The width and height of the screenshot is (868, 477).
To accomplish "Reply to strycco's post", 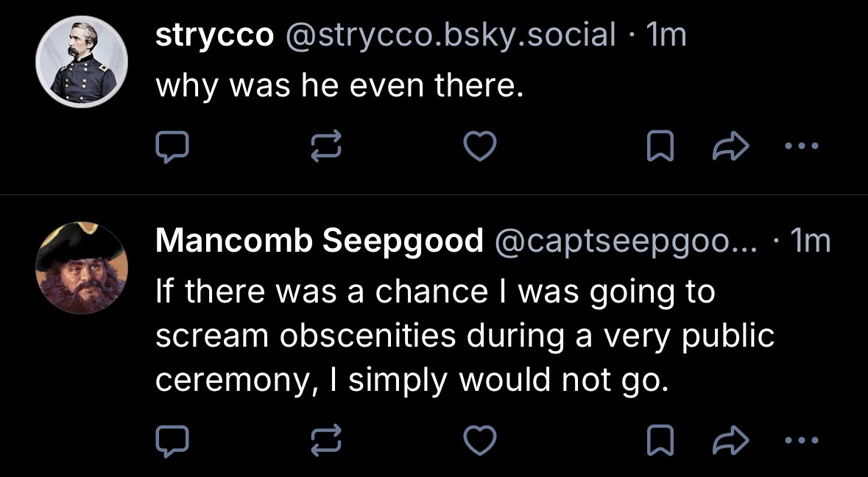I will pyautogui.click(x=172, y=147).
